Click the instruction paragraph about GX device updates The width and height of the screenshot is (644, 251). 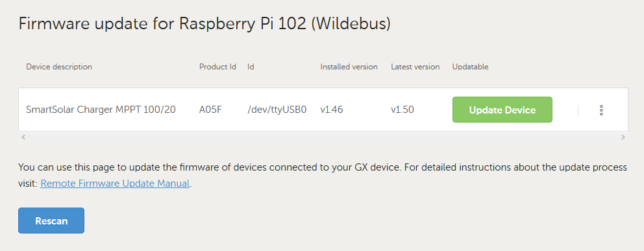coord(323,176)
